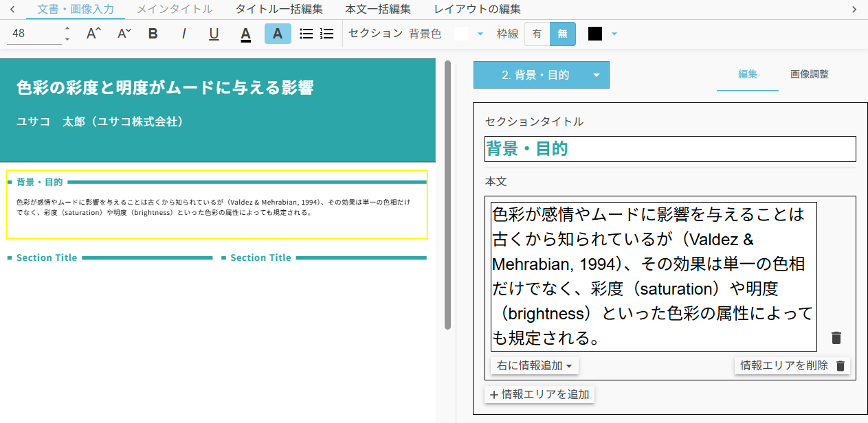The image size is (868, 423).
Task: Toggle bold formatting
Action: (153, 34)
